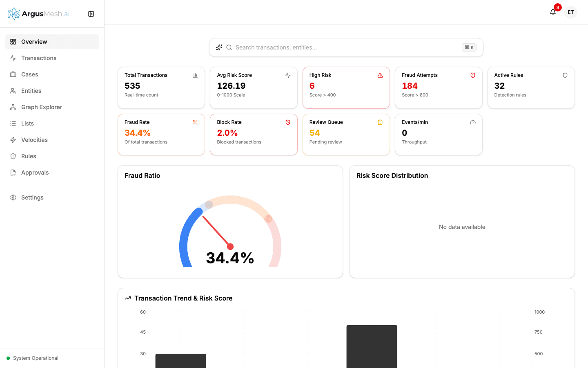The height and width of the screenshot is (368, 588).
Task: Open notifications via the bell icon
Action: coord(552,12)
